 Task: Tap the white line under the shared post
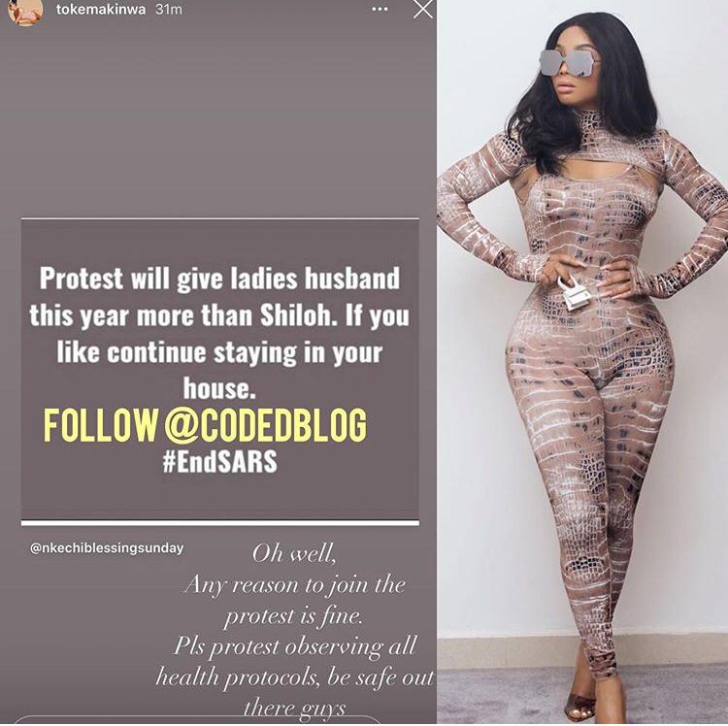[x=220, y=523]
